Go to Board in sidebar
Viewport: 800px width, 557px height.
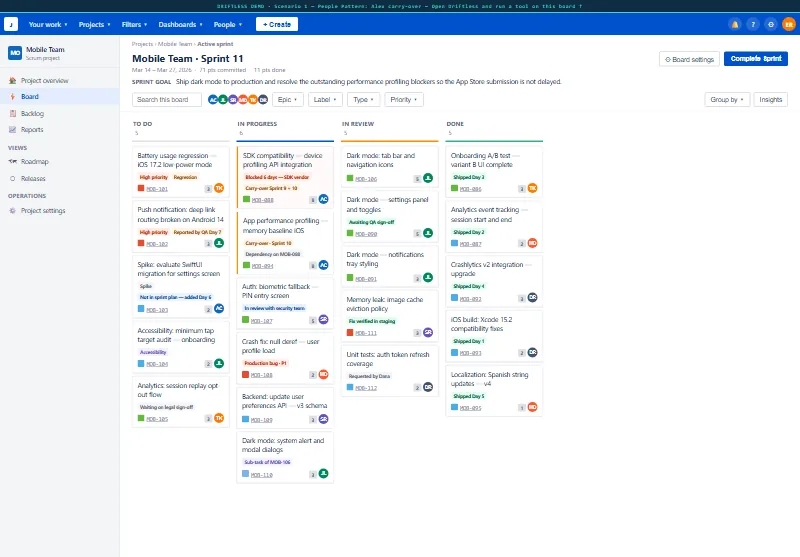[60, 96]
